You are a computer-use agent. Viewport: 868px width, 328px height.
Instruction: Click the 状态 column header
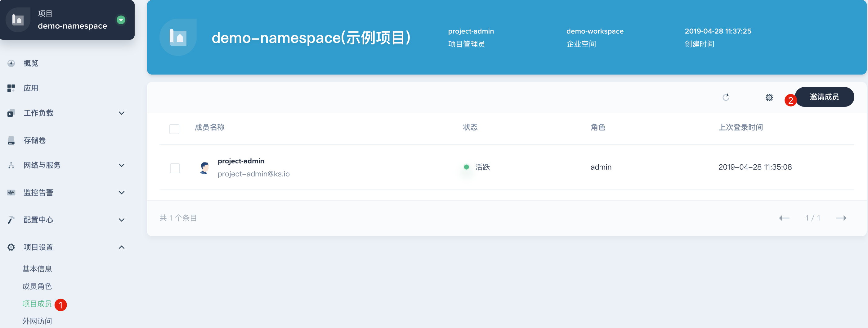point(470,128)
